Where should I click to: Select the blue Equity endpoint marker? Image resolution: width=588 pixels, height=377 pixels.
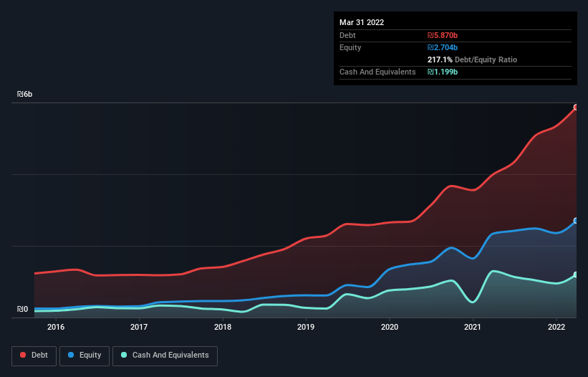click(576, 221)
